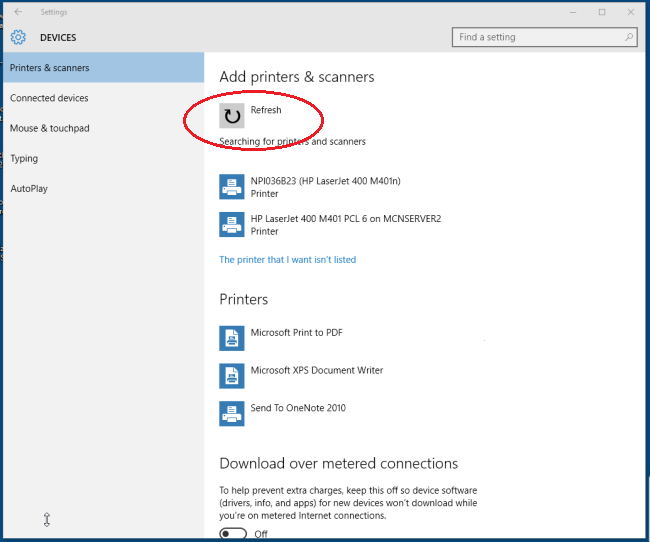Click the Refresh circular arrow icon
This screenshot has width=650, height=542.
pos(232,116)
